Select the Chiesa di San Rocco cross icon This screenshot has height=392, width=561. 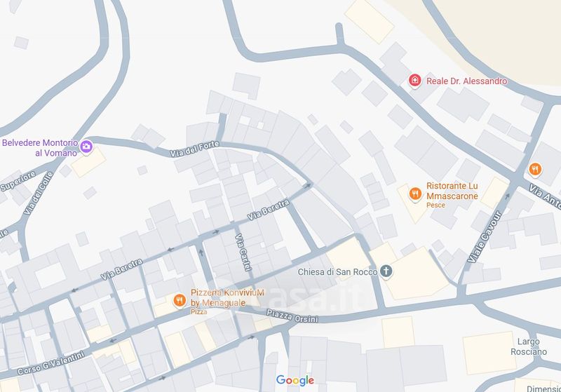tap(386, 271)
